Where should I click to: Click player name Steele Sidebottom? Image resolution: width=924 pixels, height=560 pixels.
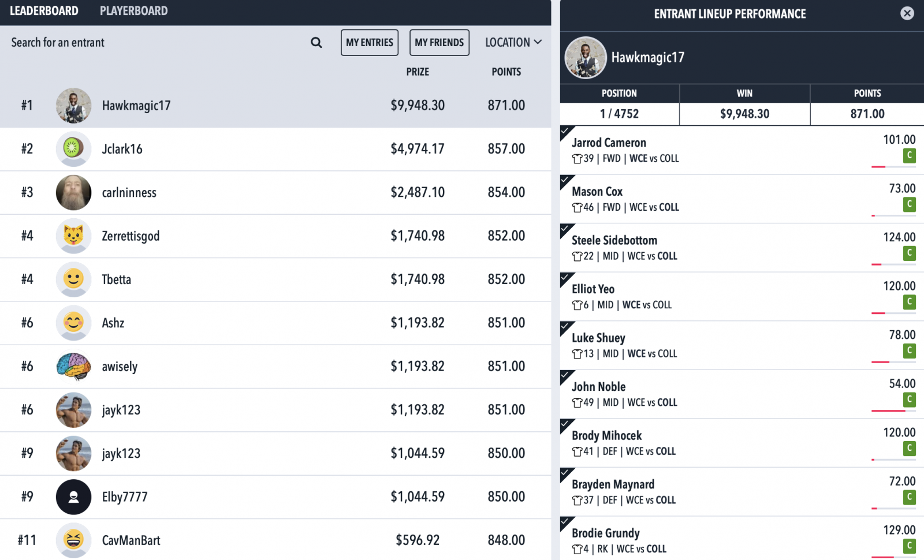point(614,240)
